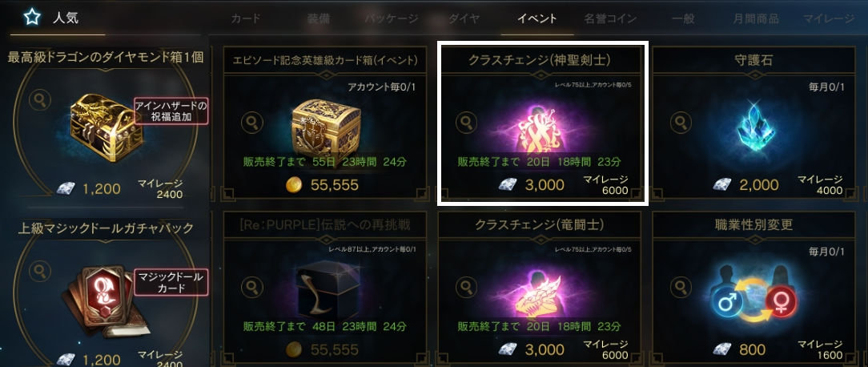Screen dimensions: 868x367
Task: Click magnifier on クラスチェンジ(竜闘士) card
Action: 466,287
